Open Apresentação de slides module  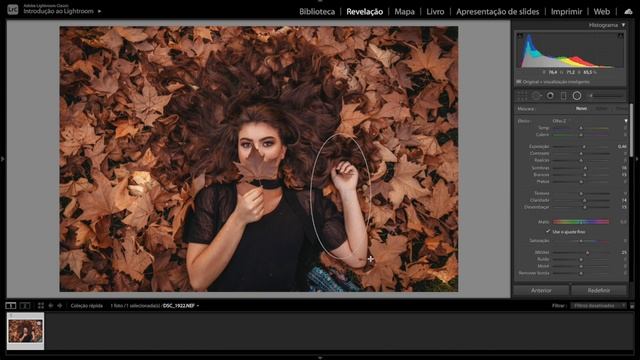click(x=498, y=11)
